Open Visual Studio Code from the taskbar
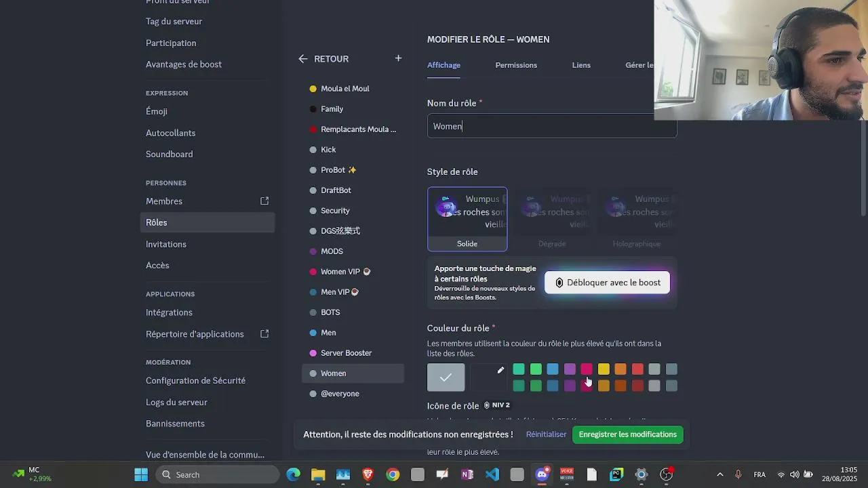 click(492, 474)
